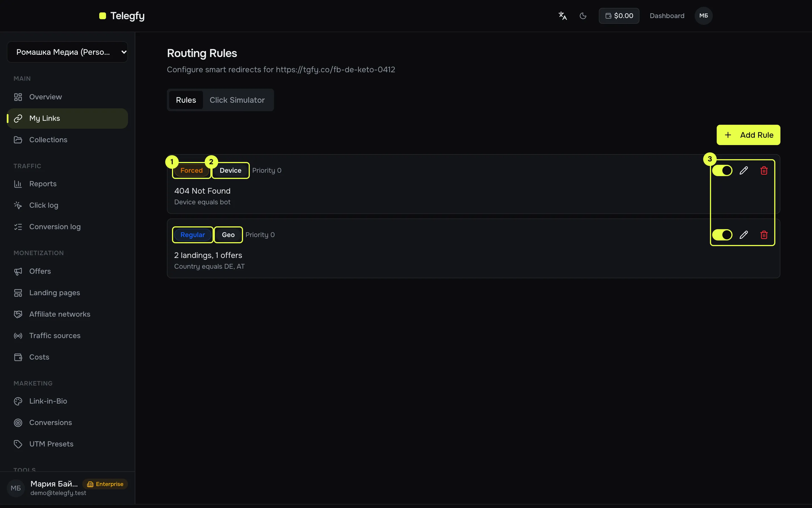Click the Forced rule type badge
Screen dimensions: 812x508
coord(192,170)
